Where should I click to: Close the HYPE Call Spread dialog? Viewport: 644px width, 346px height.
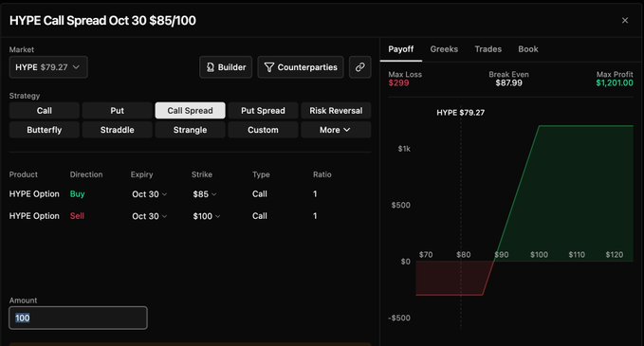pyautogui.click(x=625, y=21)
